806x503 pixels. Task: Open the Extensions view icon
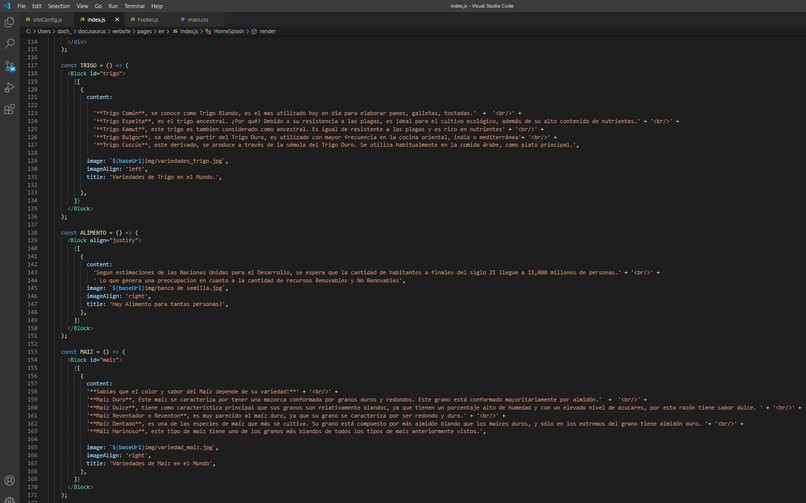pos(9,109)
